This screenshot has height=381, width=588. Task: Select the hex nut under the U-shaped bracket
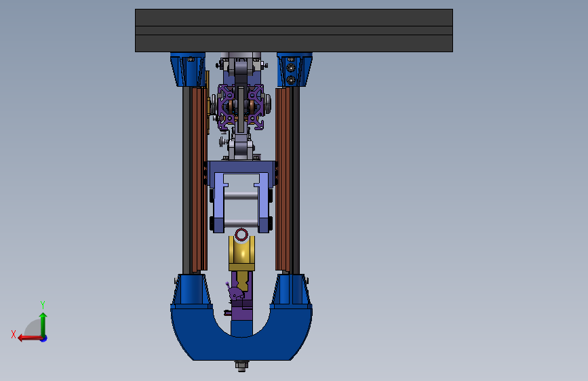pos(242,365)
